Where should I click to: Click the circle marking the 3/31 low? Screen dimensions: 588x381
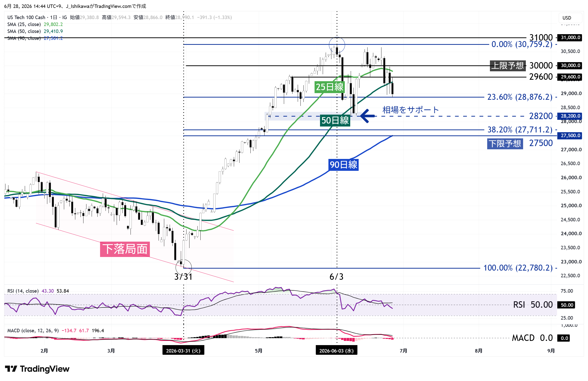(x=184, y=267)
